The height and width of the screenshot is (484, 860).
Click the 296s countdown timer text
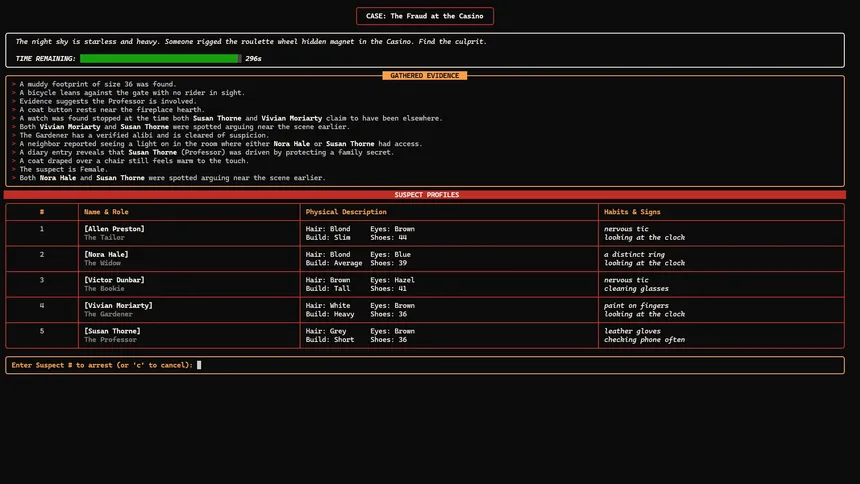point(253,59)
